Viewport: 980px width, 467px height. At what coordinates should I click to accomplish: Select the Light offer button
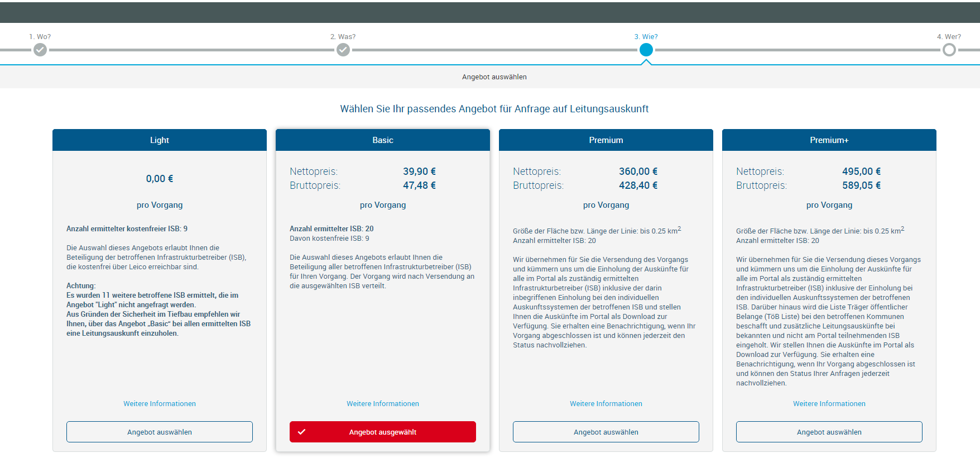click(160, 432)
